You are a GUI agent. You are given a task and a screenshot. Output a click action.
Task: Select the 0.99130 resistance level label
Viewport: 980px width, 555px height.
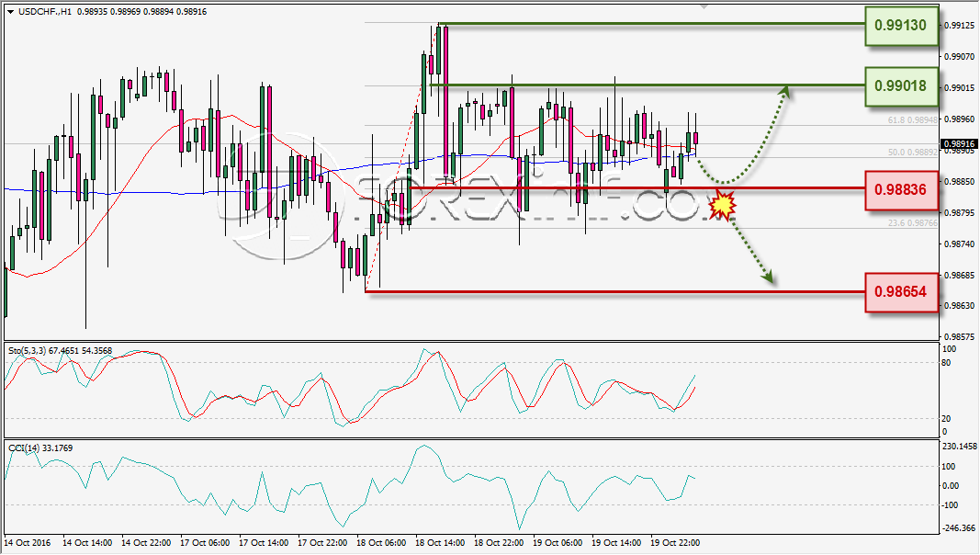pos(901,26)
